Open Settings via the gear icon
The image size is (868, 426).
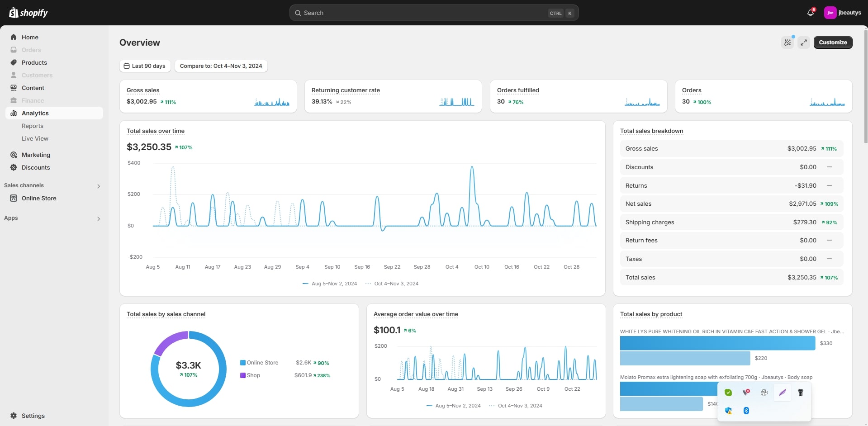(14, 416)
